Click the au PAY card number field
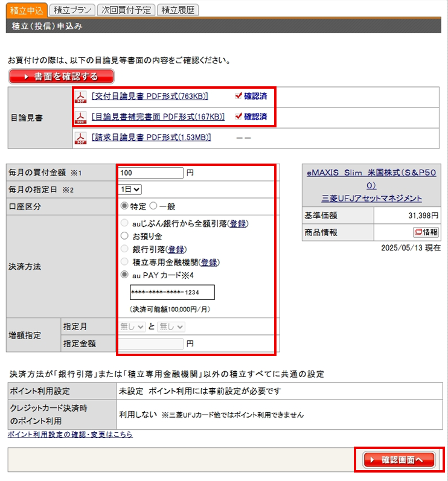 [172, 293]
